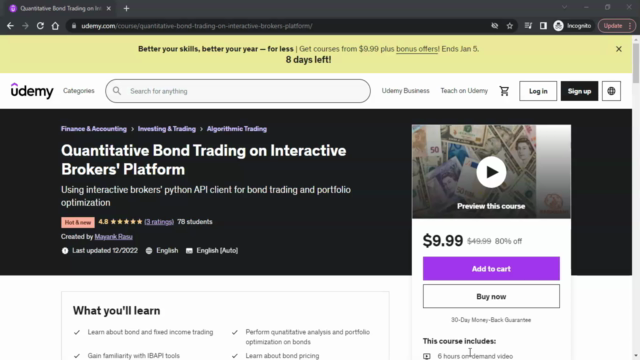640x360 pixels.
Task: Click Learn about bond pricing item
Action: [x=282, y=356]
